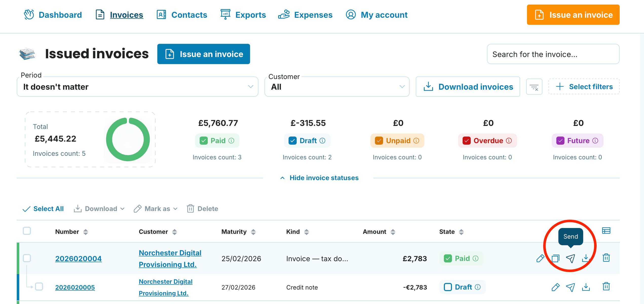Sort the table by Number column

pos(86,232)
